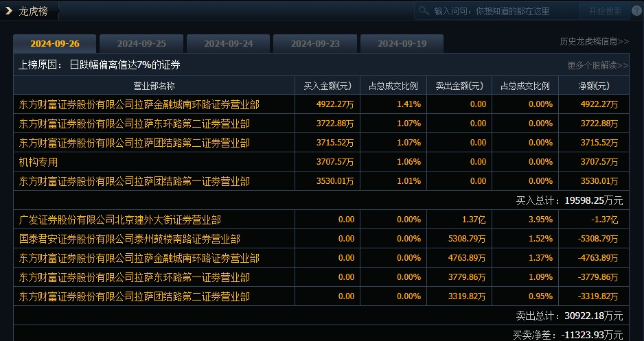Open sell-side 拉萨金融城南环路证券营业部 with 4763.89万
The height and width of the screenshot is (341, 644).
click(139, 258)
